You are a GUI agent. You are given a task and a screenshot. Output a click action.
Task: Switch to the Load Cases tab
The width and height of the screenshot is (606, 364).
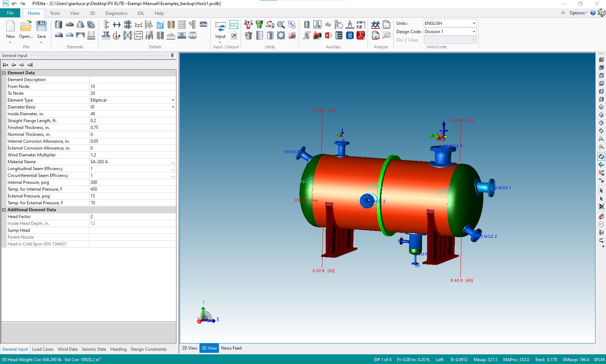43,349
